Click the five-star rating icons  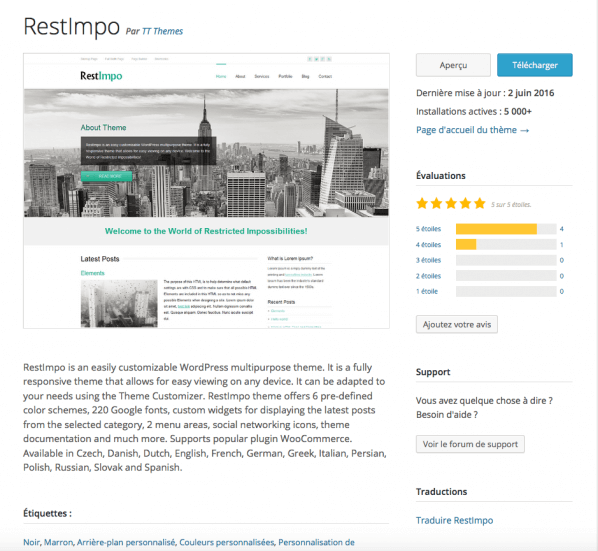click(451, 204)
